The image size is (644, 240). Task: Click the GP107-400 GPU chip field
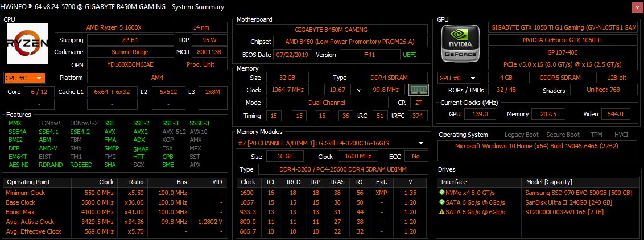coord(562,52)
